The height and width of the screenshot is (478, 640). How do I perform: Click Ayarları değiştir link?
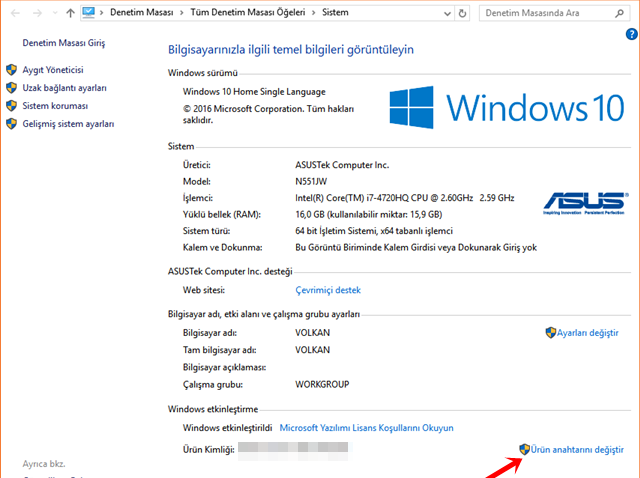tap(587, 333)
